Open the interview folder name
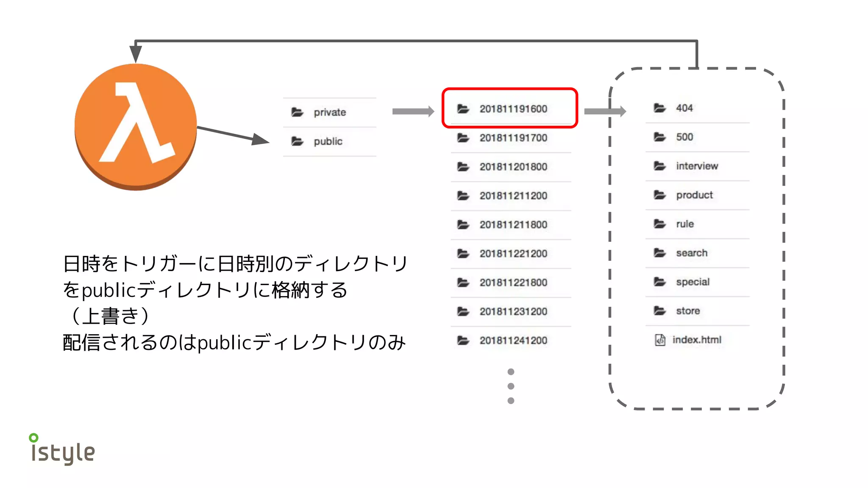This screenshot has width=868, height=488. click(x=697, y=166)
